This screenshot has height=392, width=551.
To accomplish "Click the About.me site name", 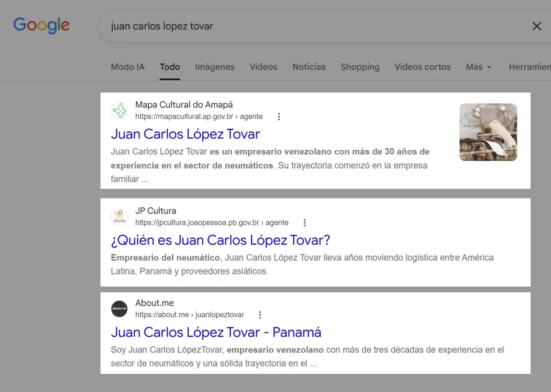I will click(x=155, y=303).
